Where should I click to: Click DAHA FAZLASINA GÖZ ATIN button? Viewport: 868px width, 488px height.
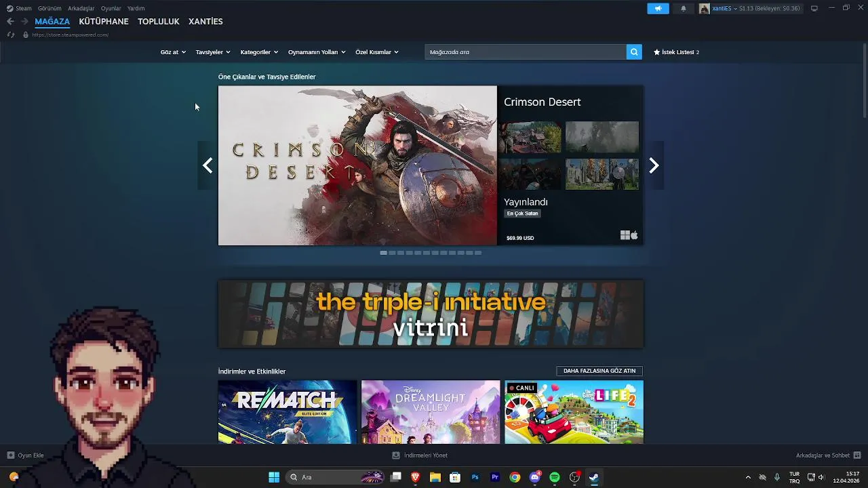(x=599, y=371)
